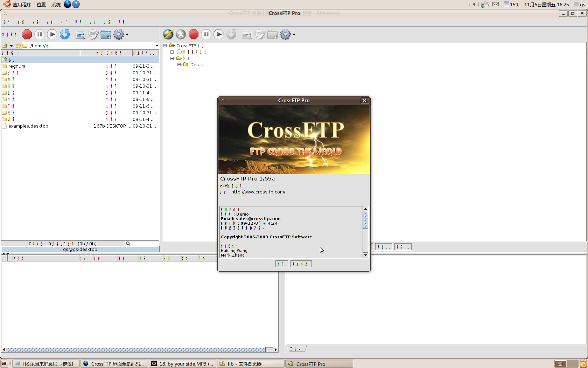
Task: Switch to lib - 文件浏览器 taskbar window
Action: pos(251,364)
